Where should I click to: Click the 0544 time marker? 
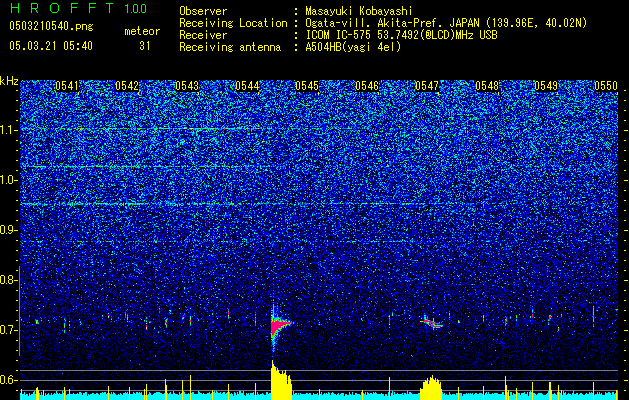[x=247, y=86]
